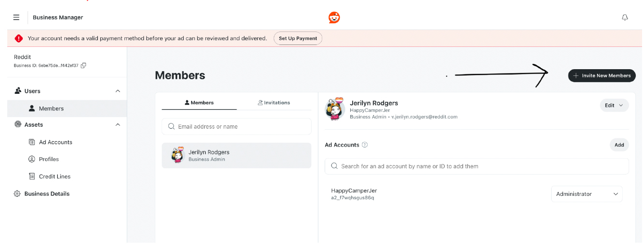Open the Edit dropdown for Jerilyn Rodgers
This screenshot has height=252, width=644.
614,105
